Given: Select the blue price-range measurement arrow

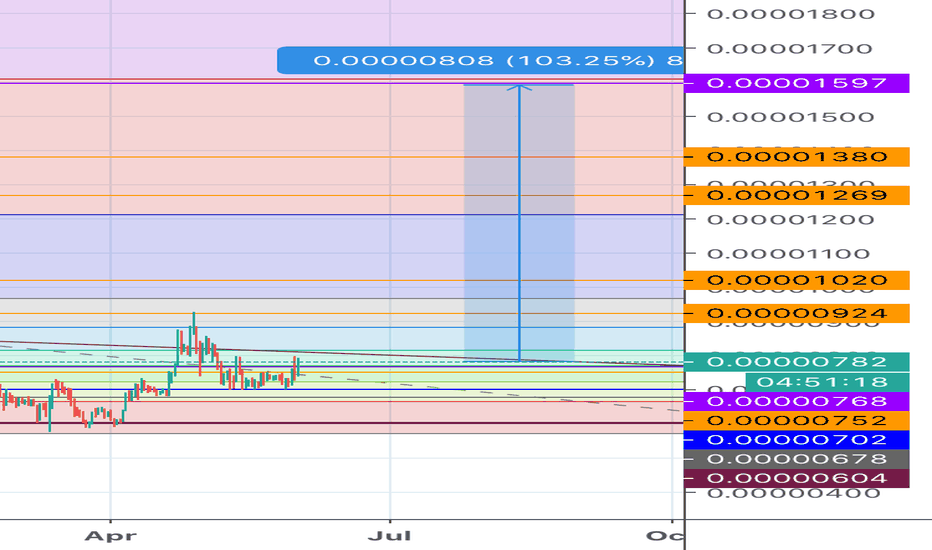Looking at the screenshot, I should pos(519,223).
